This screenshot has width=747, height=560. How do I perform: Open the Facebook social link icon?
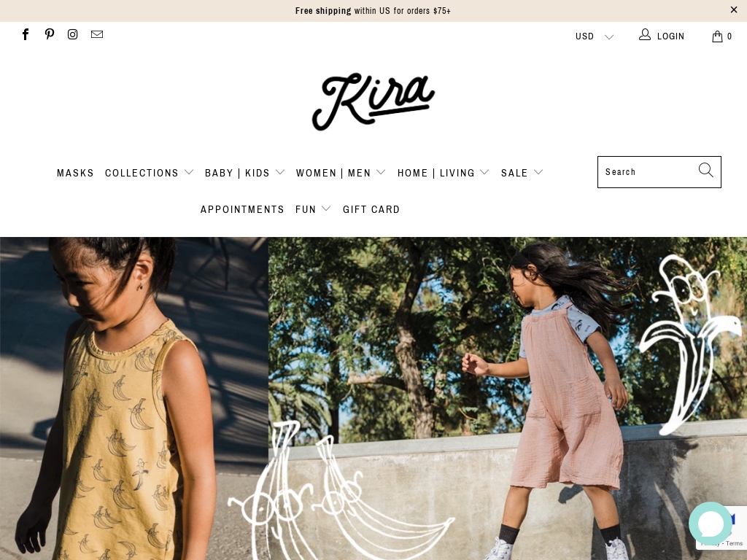(x=26, y=34)
